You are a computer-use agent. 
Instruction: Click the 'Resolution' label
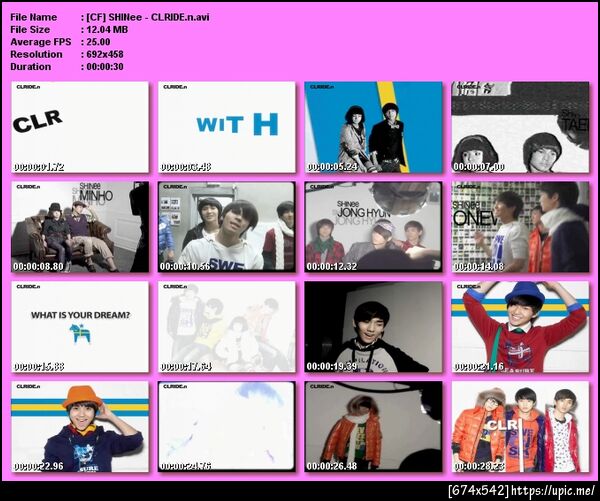[36, 54]
